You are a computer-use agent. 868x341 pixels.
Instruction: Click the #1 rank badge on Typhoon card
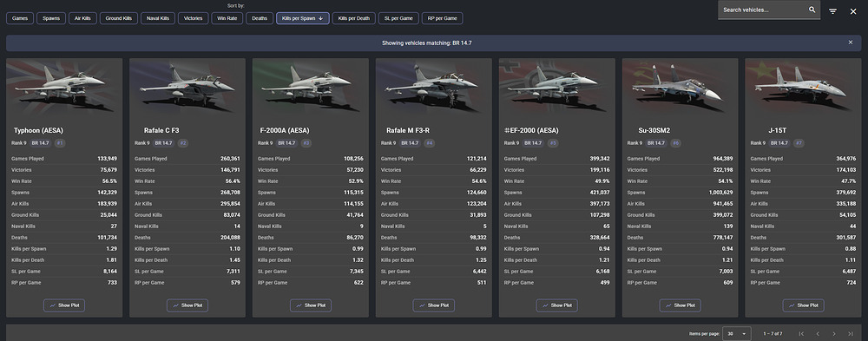60,143
